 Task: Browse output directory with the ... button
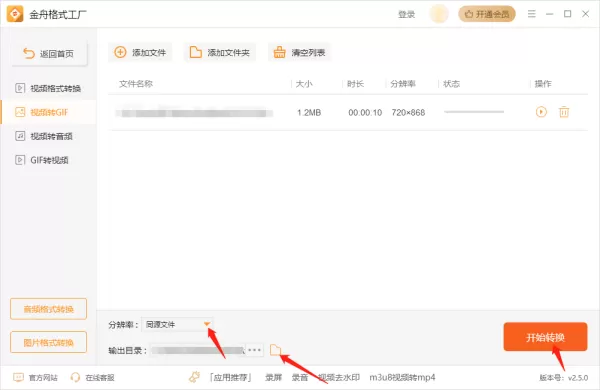tap(254, 350)
